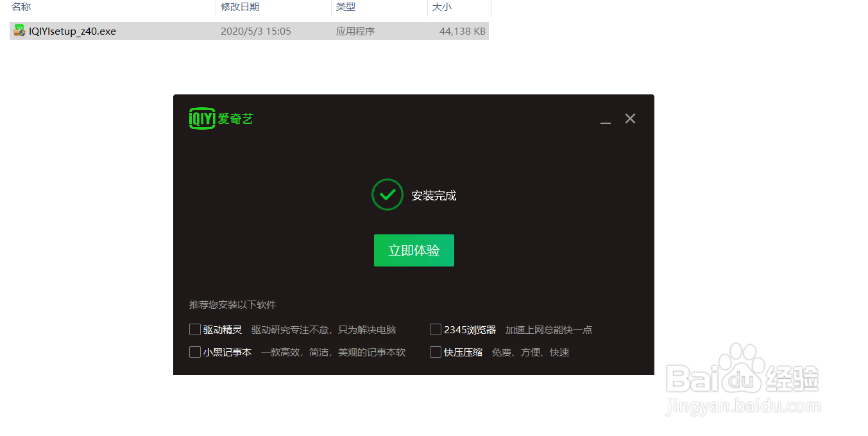Enable the 2345浏览器 checkbox

[436, 329]
